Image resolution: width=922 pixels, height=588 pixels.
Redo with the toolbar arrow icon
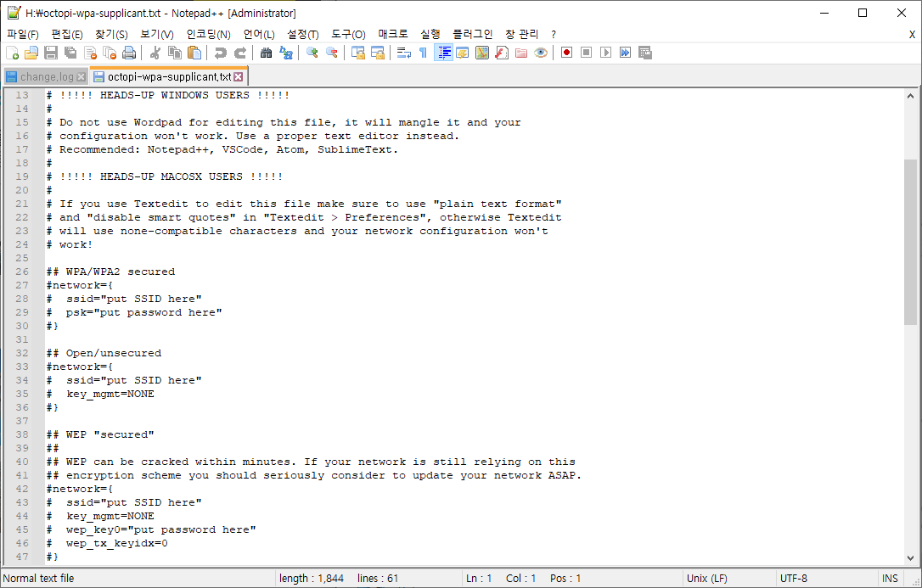pos(240,53)
